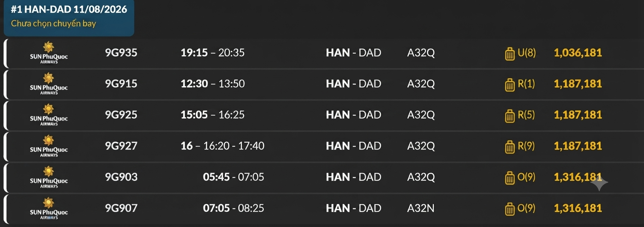
Task: Click 'Chưa chọn chuyến bay' status text
Action: click(53, 24)
